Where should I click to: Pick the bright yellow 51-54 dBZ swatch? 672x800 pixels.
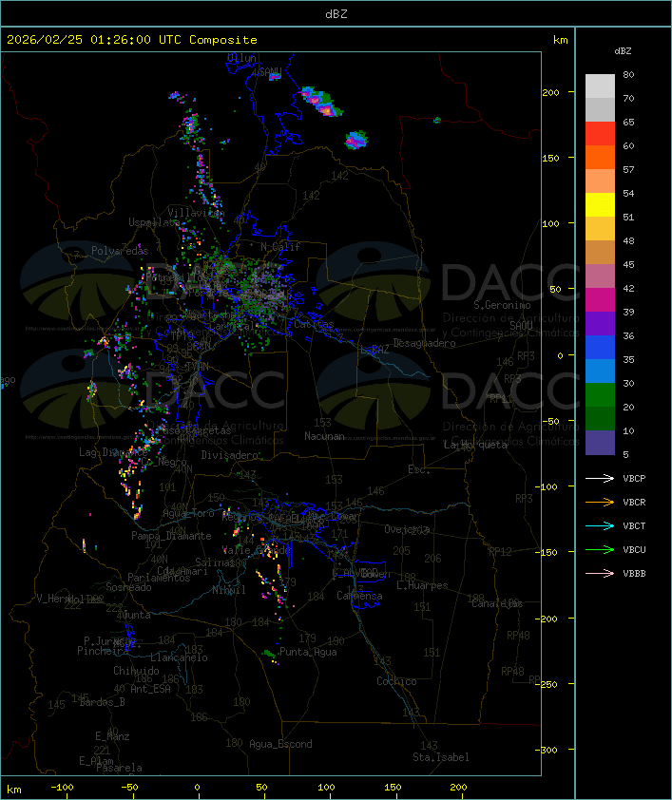coord(600,205)
